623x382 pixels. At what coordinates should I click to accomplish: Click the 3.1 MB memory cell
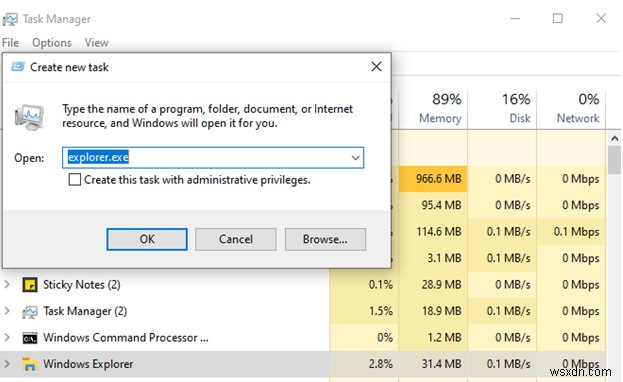[x=433, y=258]
